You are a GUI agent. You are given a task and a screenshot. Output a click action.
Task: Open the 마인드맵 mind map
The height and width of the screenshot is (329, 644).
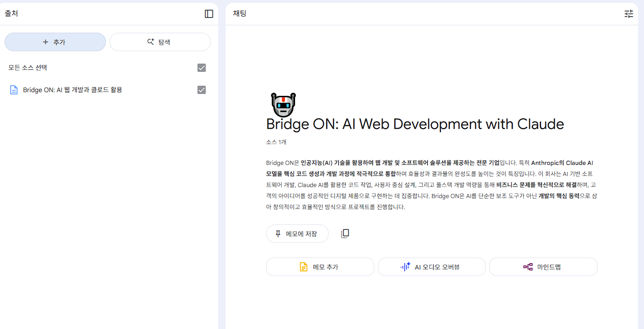543,267
